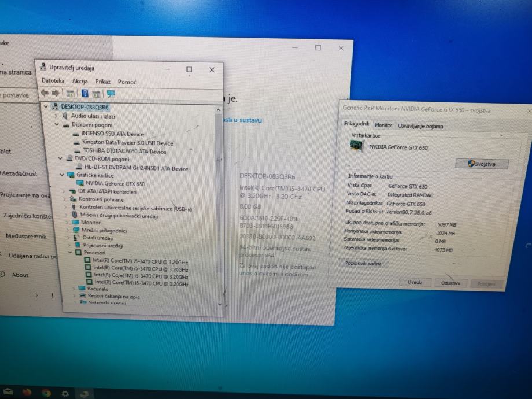Open Međuspremnik in Settings sidebar

[x=26, y=236]
